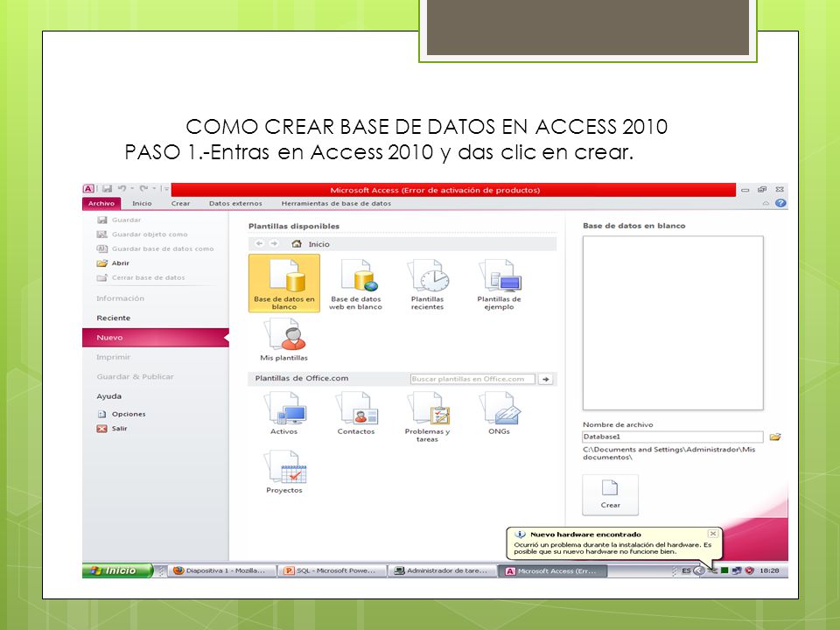Open the Archivo tab

pyautogui.click(x=101, y=204)
